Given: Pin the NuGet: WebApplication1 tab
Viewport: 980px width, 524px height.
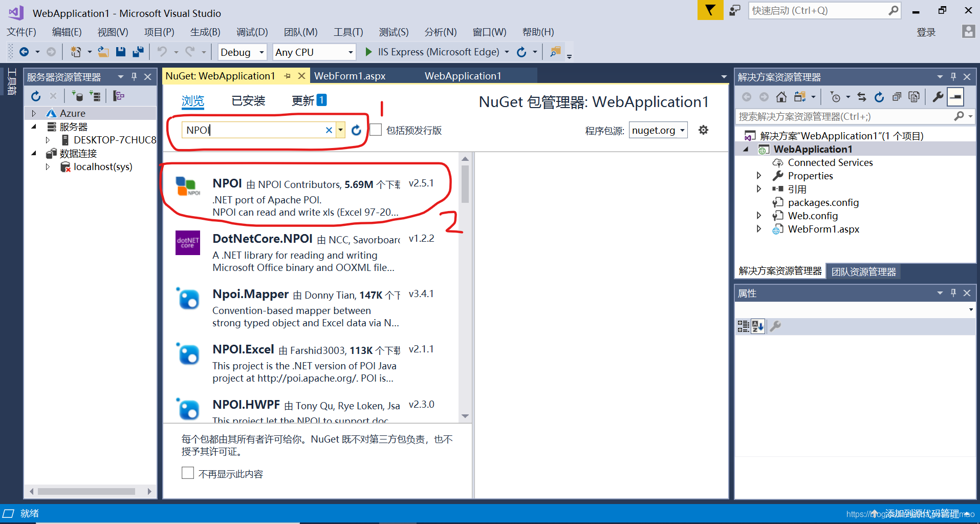Looking at the screenshot, I should tap(287, 76).
